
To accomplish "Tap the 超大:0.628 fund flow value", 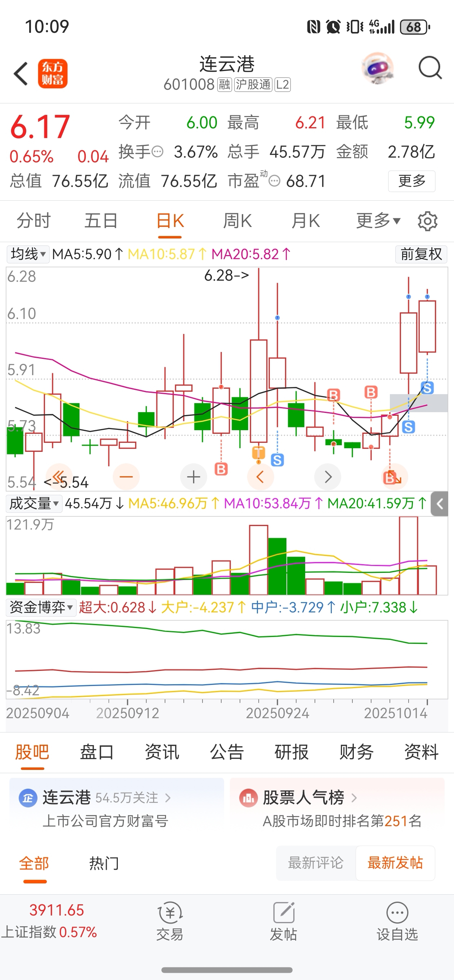I will 117,607.
